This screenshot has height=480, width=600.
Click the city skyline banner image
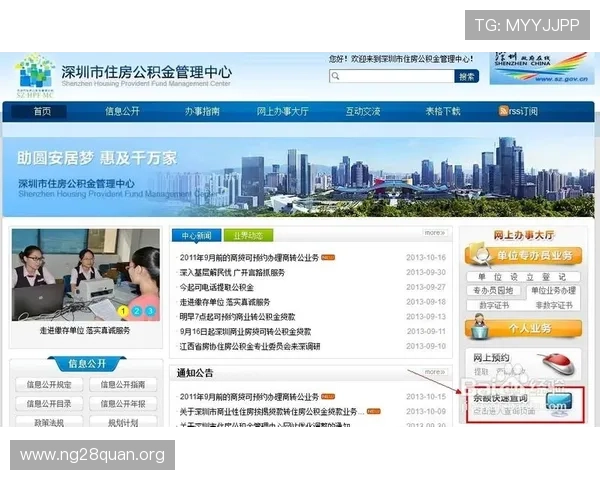tap(298, 177)
